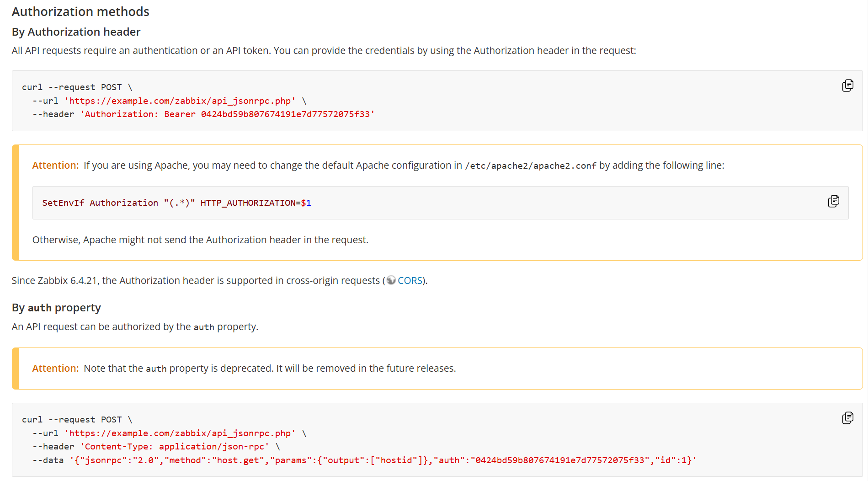Click the globe icon beside CORS
The width and height of the screenshot is (868, 481).
391,280
